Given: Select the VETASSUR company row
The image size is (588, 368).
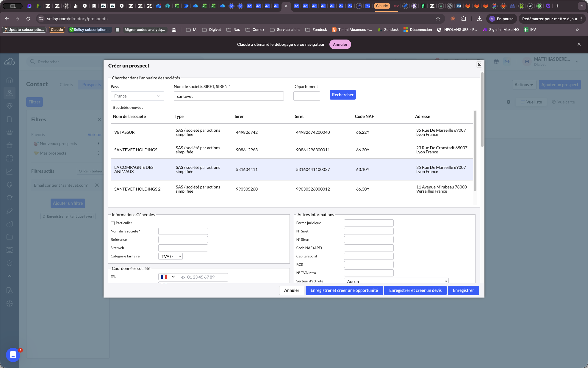Looking at the screenshot, I should [x=292, y=132].
